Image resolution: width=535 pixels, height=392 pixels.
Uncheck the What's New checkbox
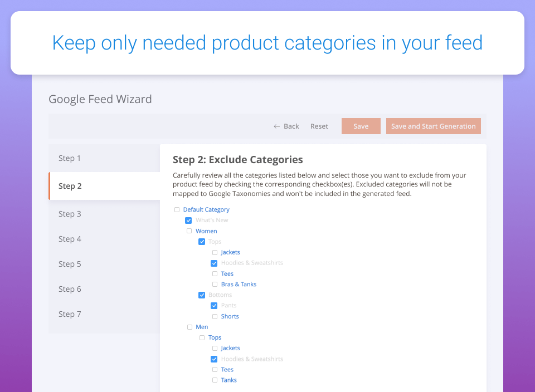188,220
